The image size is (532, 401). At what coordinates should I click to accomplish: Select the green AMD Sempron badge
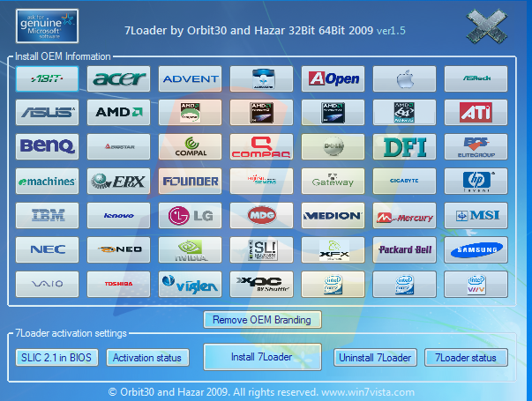tap(190, 113)
